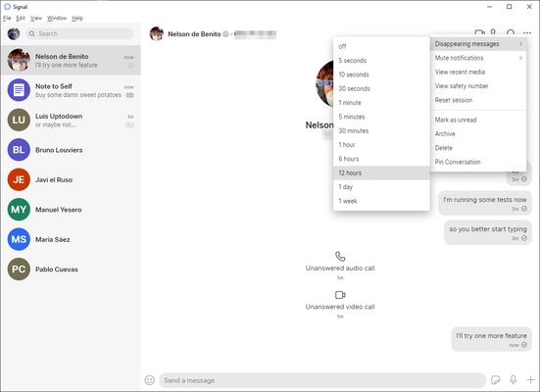Viewport: 540px width, 392px height.
Task: Choose the 12 hours timer option
Action: tap(381, 172)
